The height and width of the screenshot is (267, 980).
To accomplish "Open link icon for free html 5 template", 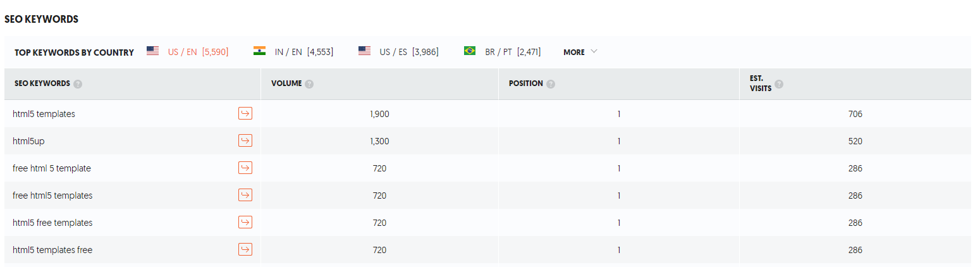I will [245, 168].
